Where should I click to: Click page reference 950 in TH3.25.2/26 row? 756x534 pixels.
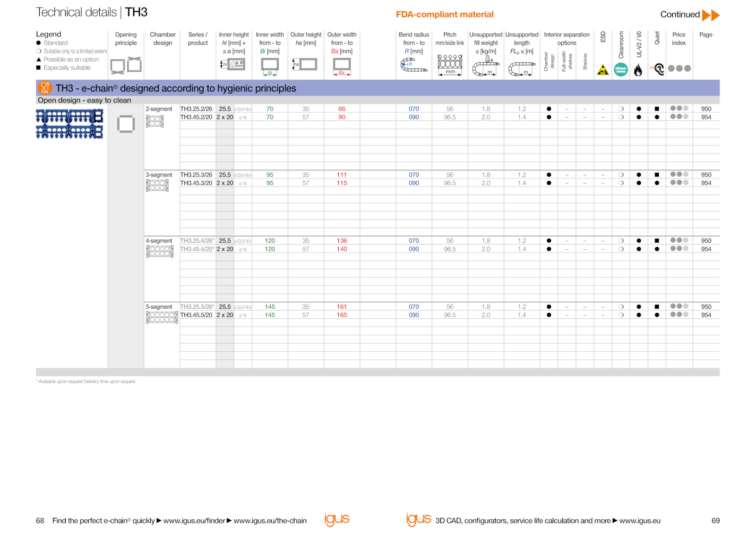point(706,109)
